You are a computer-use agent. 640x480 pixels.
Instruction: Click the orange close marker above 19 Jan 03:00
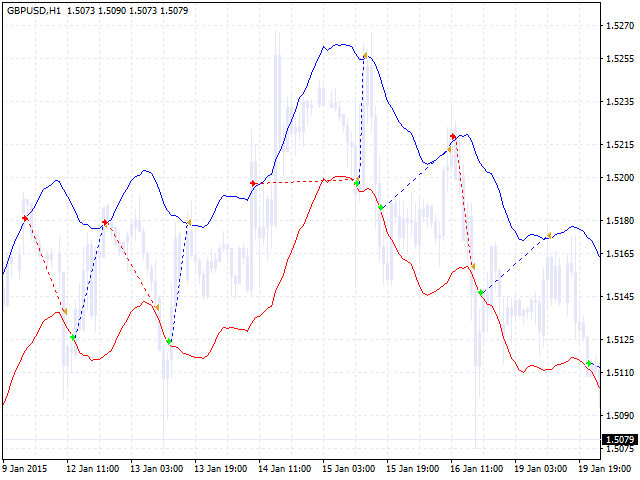[x=549, y=236]
